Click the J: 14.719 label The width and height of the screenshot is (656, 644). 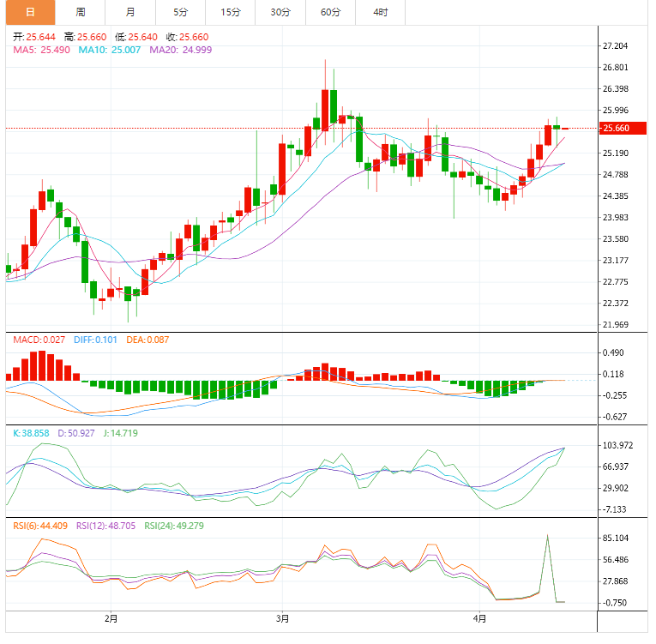pos(121,433)
